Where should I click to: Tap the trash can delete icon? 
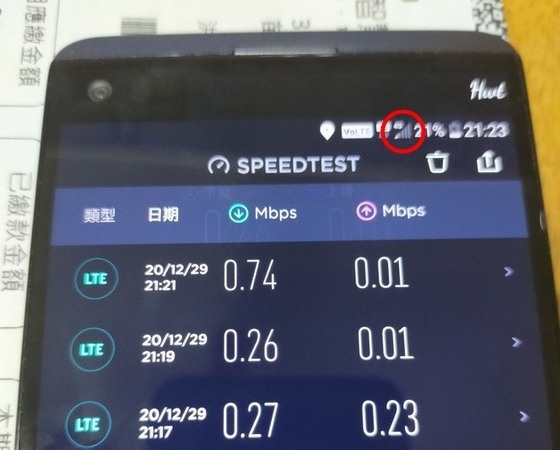[438, 162]
